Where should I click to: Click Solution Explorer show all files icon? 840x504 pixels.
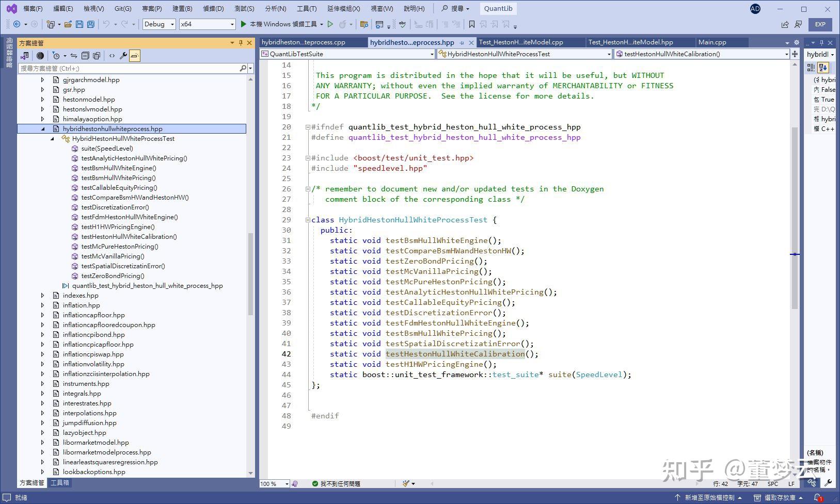pos(97,56)
